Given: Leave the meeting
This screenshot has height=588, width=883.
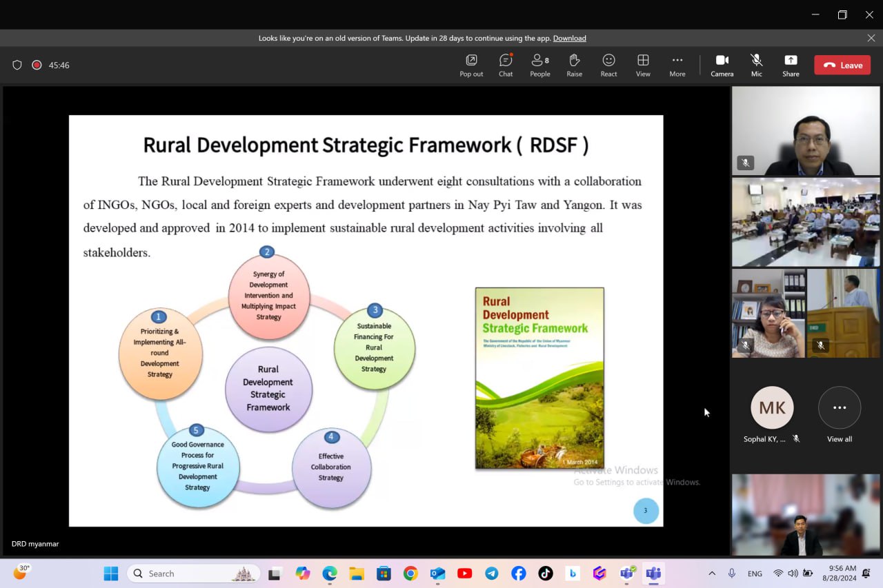Looking at the screenshot, I should click(842, 65).
